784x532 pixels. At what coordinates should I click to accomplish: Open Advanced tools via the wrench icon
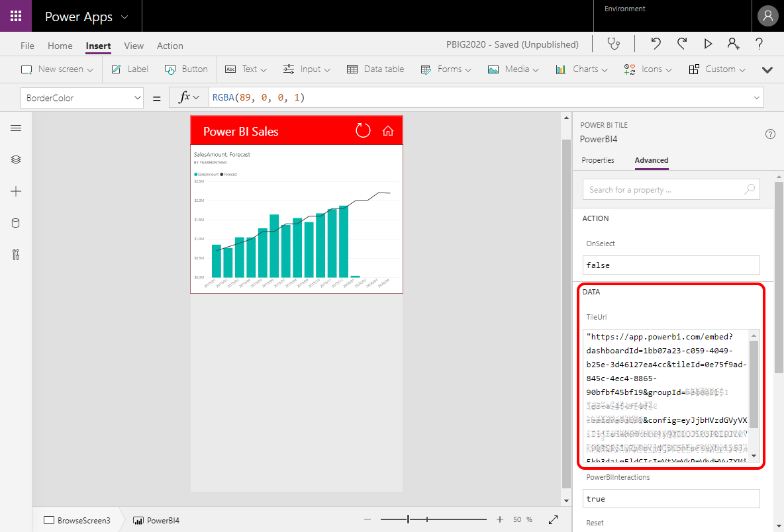(x=16, y=255)
